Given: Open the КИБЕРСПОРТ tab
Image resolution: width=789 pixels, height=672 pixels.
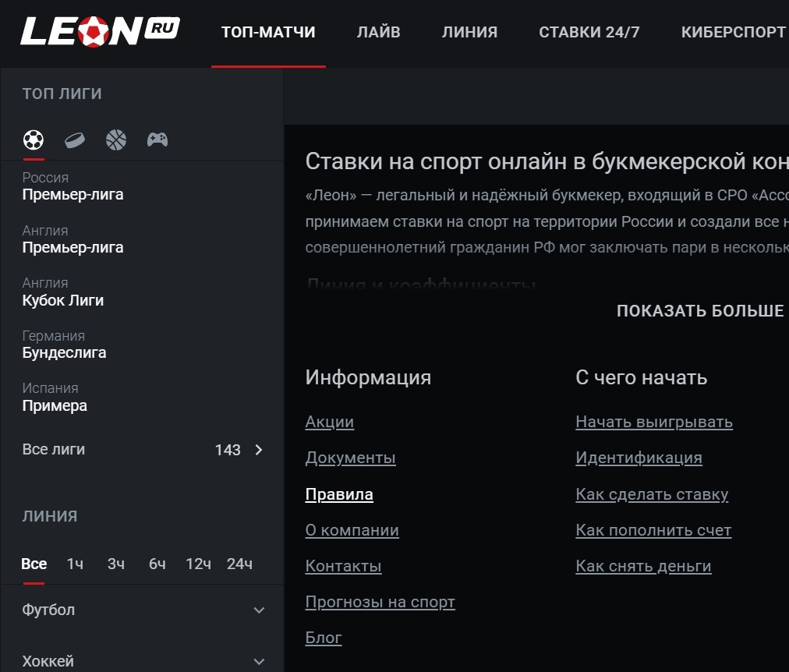Looking at the screenshot, I should 733,32.
